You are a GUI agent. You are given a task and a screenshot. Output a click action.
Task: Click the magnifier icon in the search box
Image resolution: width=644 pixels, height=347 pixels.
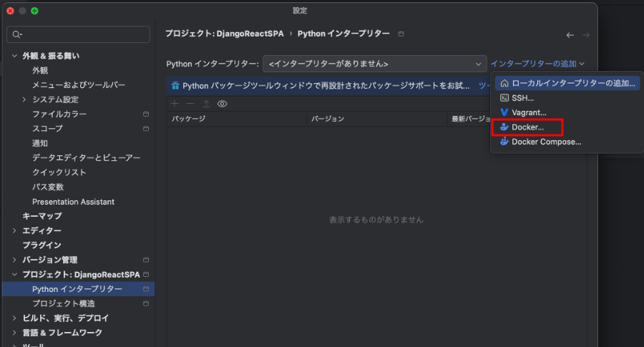(x=17, y=34)
